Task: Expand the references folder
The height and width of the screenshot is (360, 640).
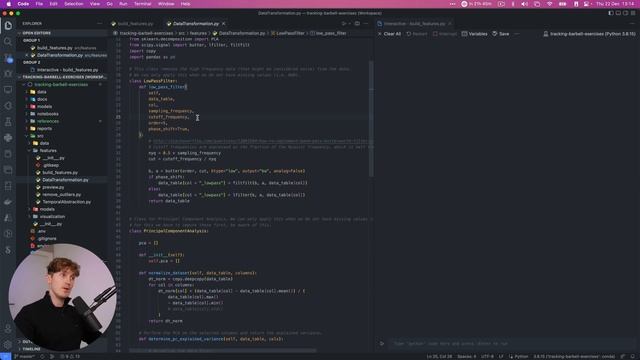Action: tap(47, 121)
